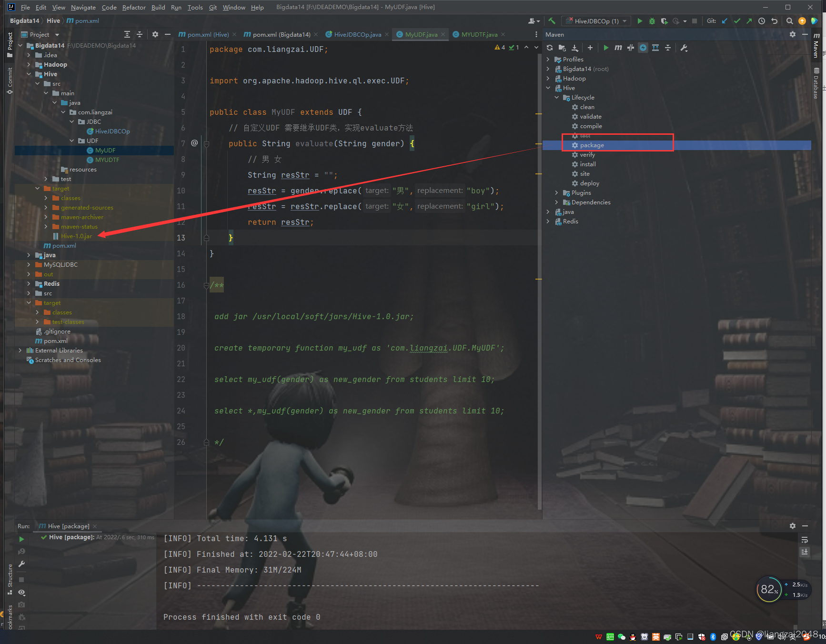Image resolution: width=826 pixels, height=644 pixels.
Task: Select Hive-1.0.jar in Project tree
Action: click(76, 236)
